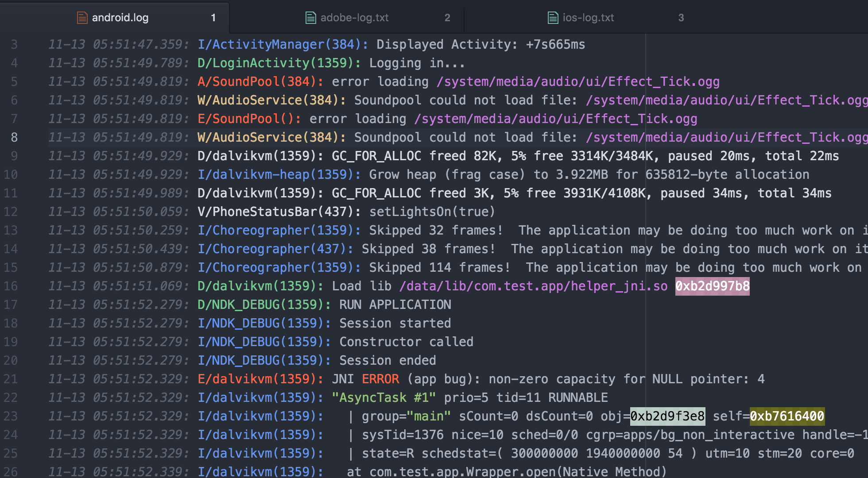The width and height of the screenshot is (868, 478).
Task: Click 'sysTid=1376' on line 24
Action: tap(403, 435)
